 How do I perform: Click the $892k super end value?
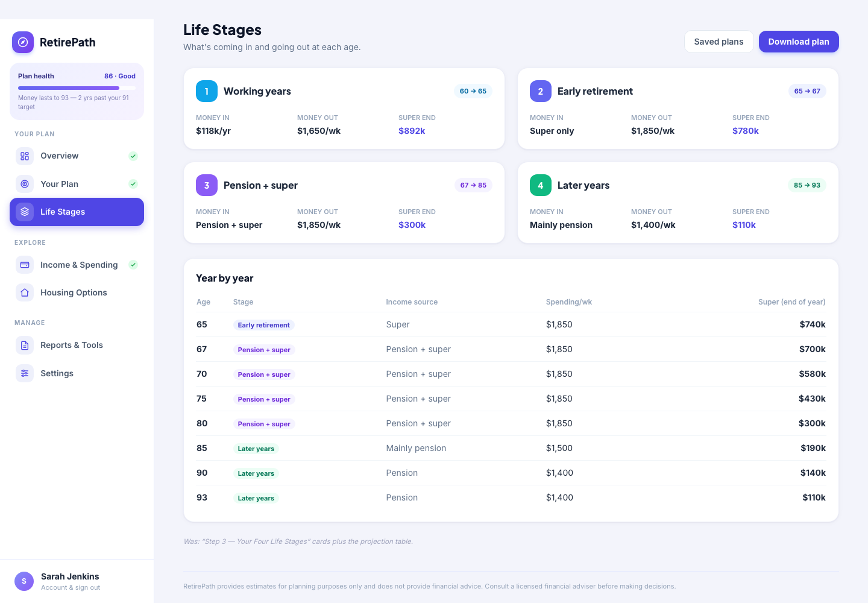coord(412,131)
